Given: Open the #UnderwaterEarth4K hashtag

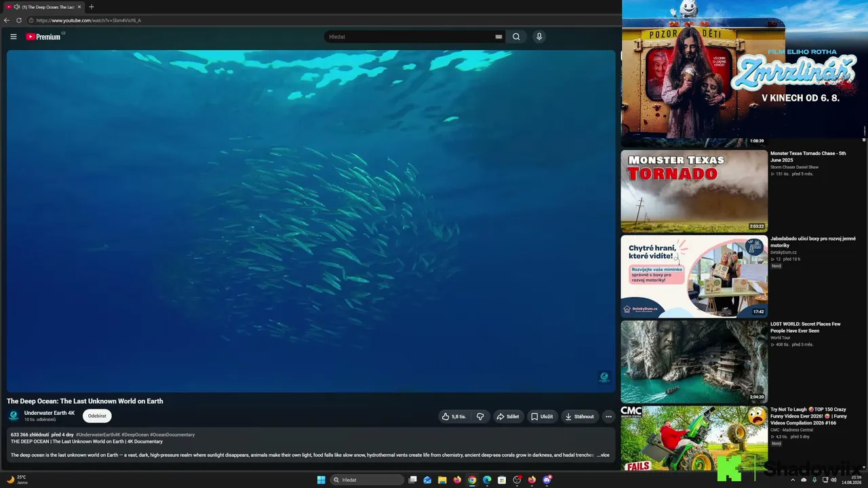Looking at the screenshot, I should pos(98,434).
